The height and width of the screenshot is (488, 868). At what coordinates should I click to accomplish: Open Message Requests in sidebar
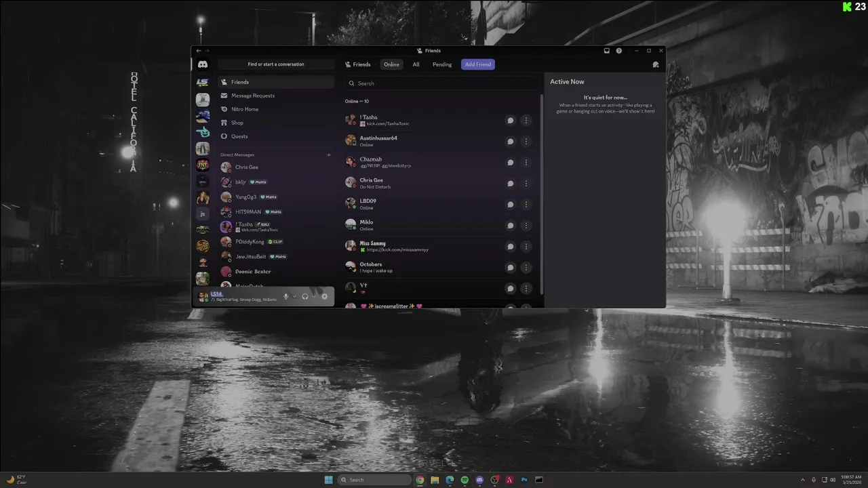pyautogui.click(x=276, y=96)
